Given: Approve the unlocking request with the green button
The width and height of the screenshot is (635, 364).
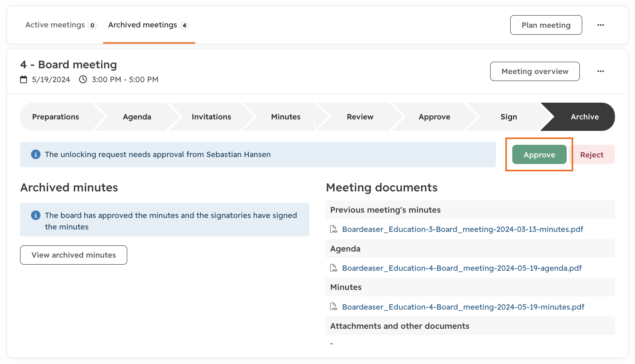Looking at the screenshot, I should coord(539,155).
